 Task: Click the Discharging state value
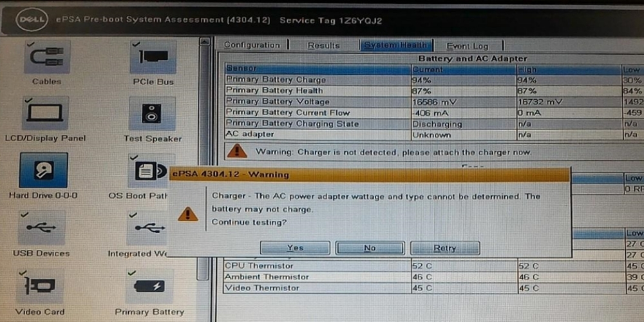(437, 124)
